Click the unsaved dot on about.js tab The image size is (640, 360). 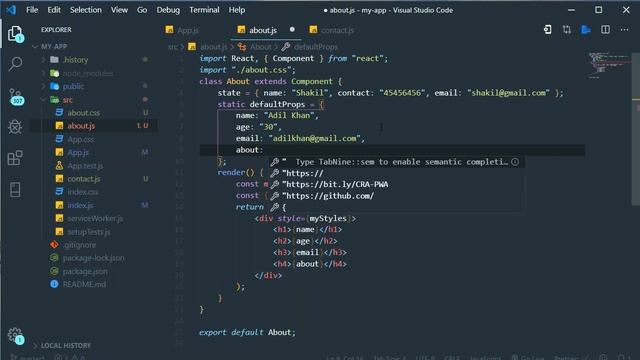pos(292,29)
